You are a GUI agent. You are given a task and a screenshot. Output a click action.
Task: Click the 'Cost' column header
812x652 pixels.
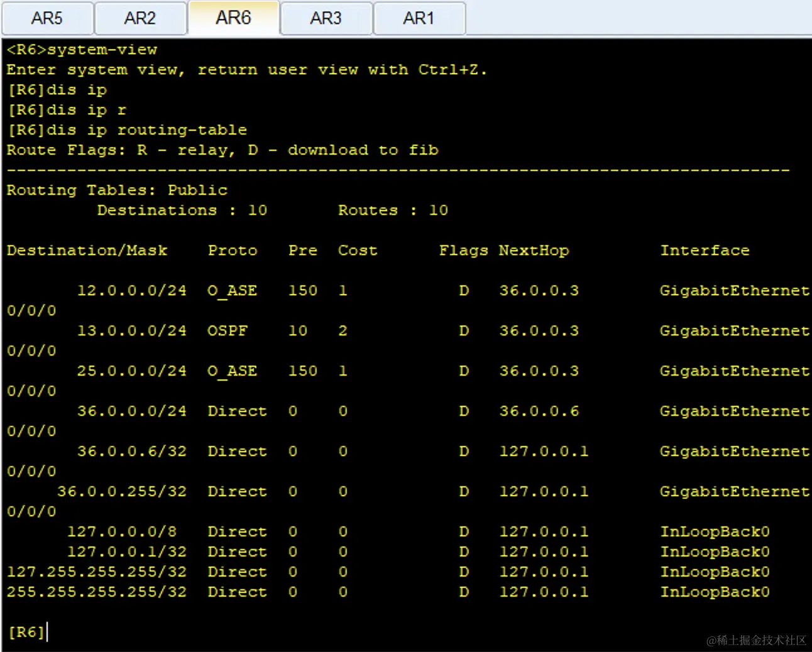(358, 251)
